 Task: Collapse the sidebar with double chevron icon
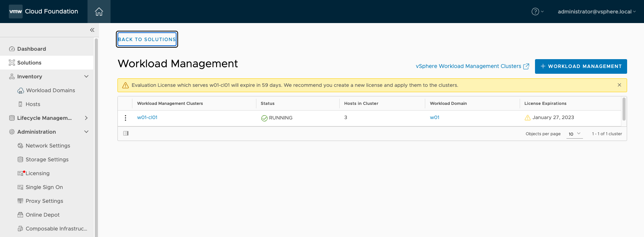tap(92, 30)
